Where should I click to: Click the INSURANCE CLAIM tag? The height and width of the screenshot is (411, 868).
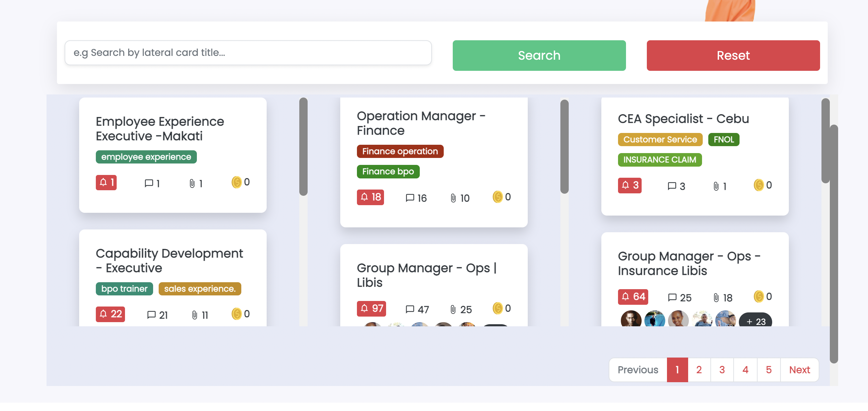point(659,160)
